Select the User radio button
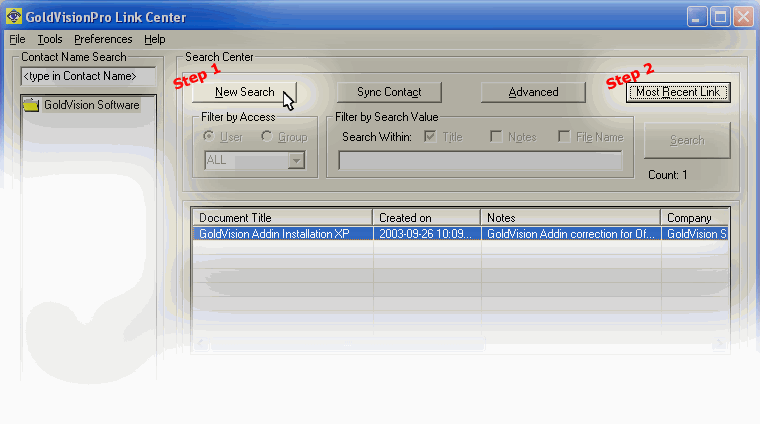Screen dimensions: 760x424 click(209, 137)
